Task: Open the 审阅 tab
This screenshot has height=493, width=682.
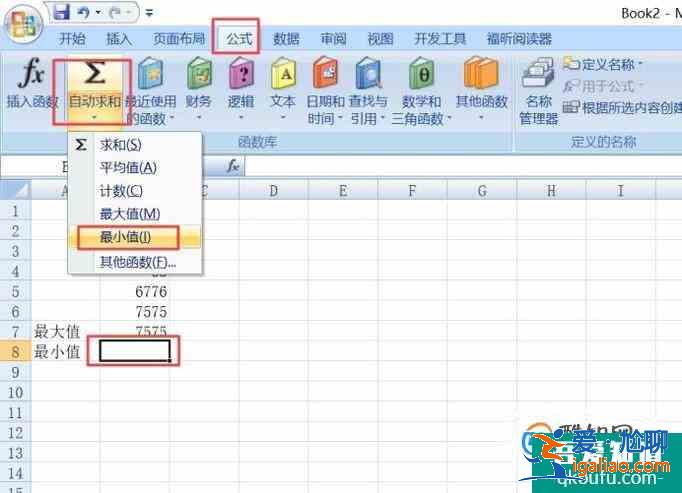Action: [x=333, y=39]
